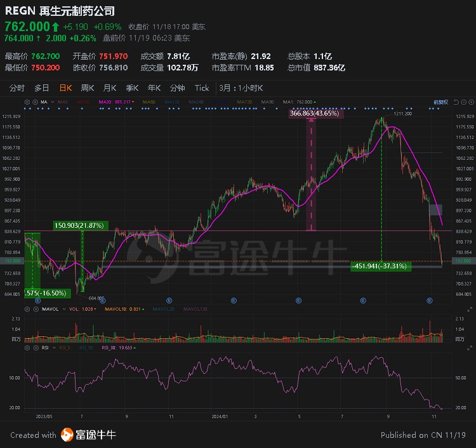Open MA indicator settings gear
Image resolution: width=476 pixels, height=448 pixels.
(27, 102)
